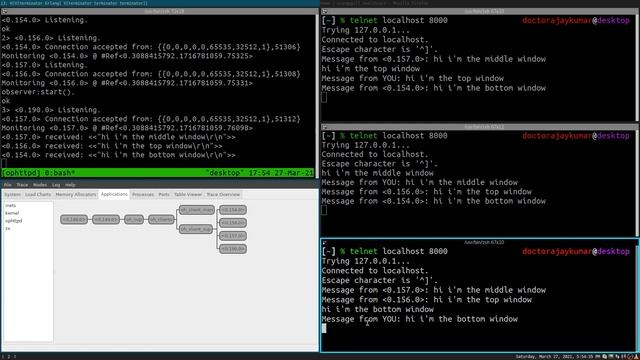Click the oh_client_sup node

click(196, 229)
